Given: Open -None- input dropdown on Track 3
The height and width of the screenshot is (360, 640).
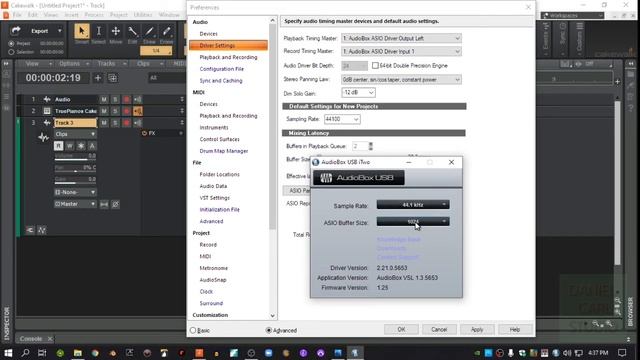Looking at the screenshot, I should (x=75, y=192).
